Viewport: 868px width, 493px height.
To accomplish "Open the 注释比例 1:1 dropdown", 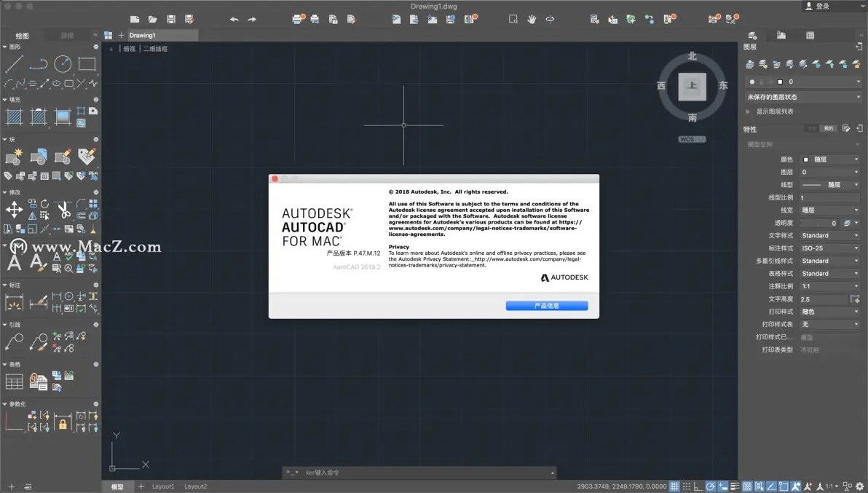I will point(830,287).
